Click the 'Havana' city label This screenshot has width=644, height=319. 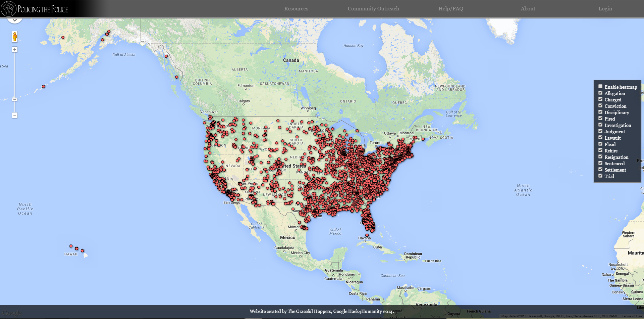(x=365, y=238)
